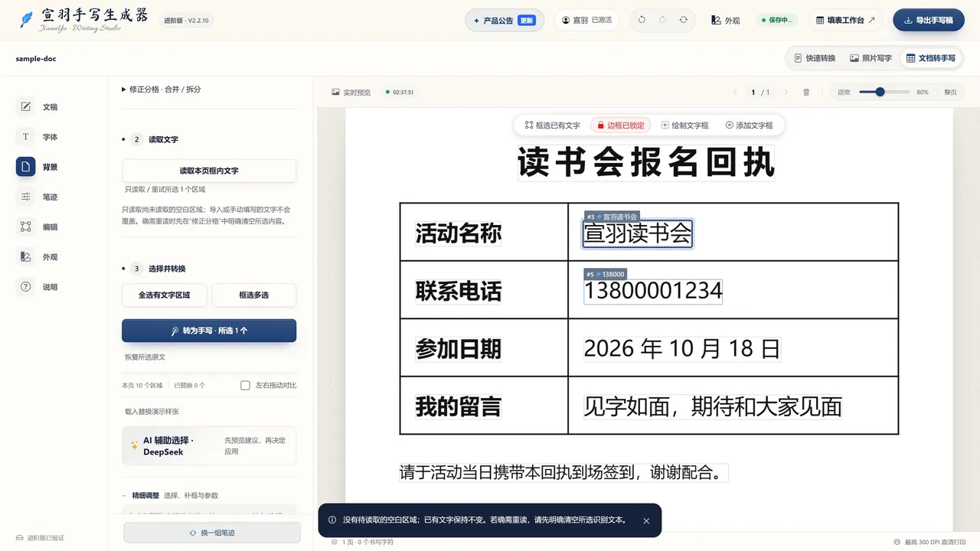Toggle the 边框已锁定 border lock
The width and height of the screenshot is (980, 551).
[621, 125]
